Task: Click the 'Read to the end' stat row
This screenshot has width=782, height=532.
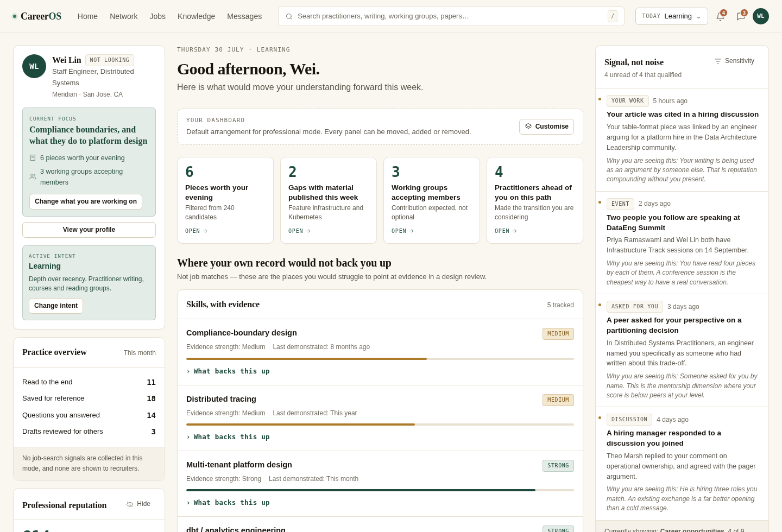Action: (x=89, y=382)
